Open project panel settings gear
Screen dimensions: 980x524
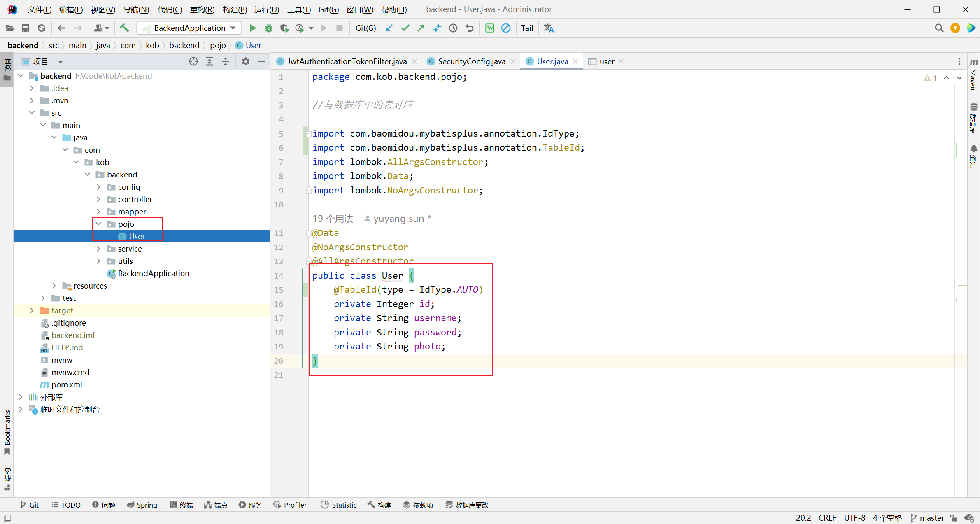tap(246, 61)
